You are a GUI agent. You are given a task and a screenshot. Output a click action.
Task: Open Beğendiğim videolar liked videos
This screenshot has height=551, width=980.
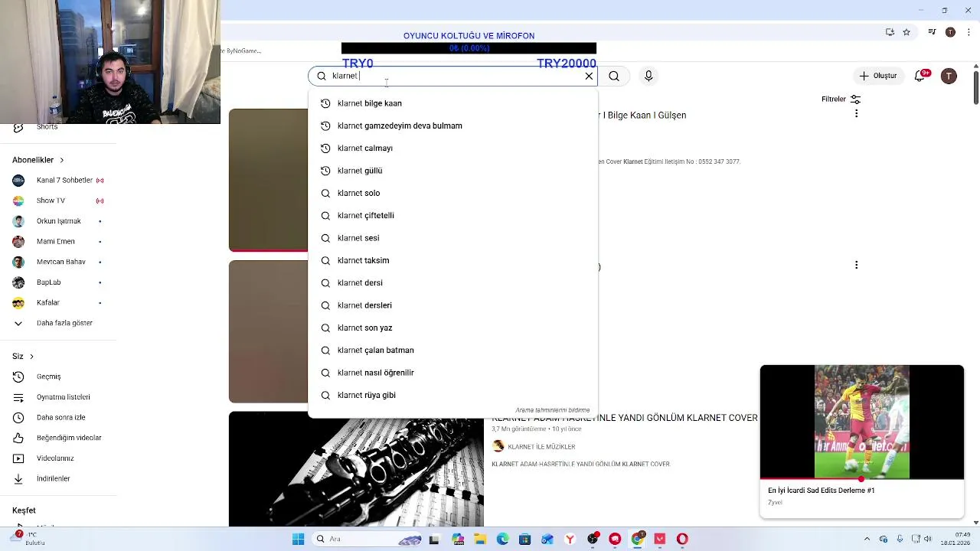[x=58, y=438]
